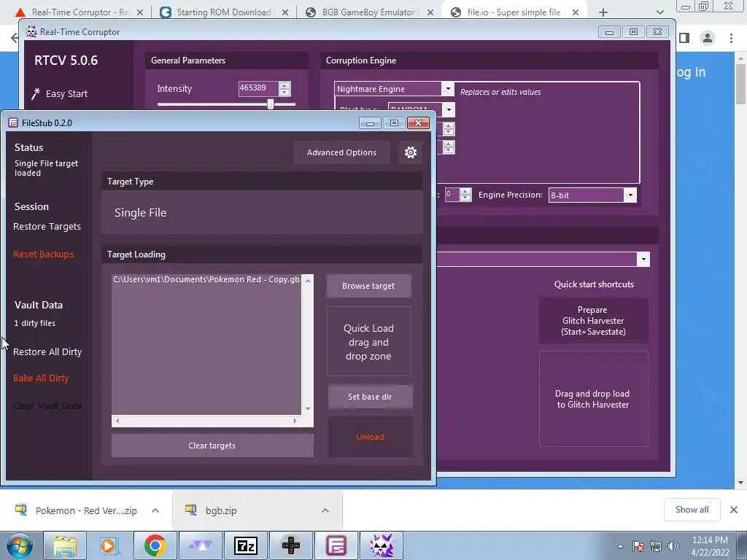Click Drag and drop load Glitch Harvester zone
The width and height of the screenshot is (747, 560).
[x=593, y=399]
